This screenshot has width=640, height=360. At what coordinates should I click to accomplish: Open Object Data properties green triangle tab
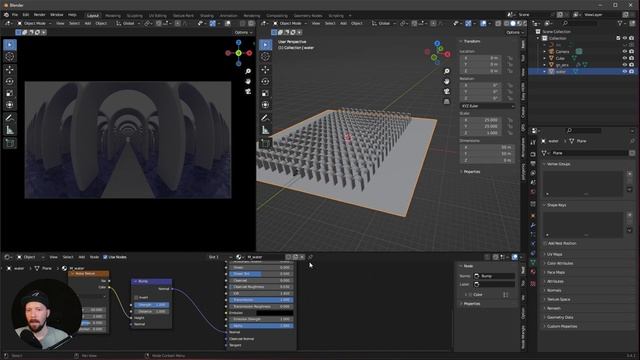[533, 262]
